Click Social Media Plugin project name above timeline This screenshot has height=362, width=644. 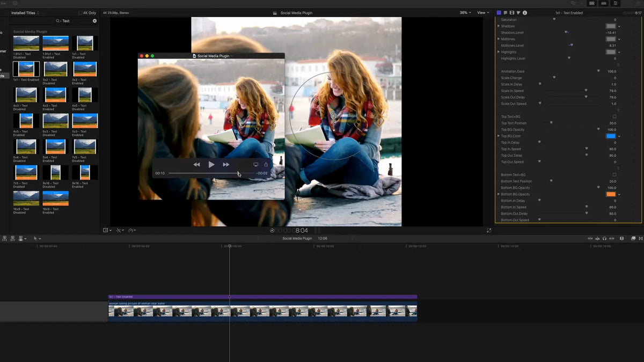pyautogui.click(x=297, y=238)
